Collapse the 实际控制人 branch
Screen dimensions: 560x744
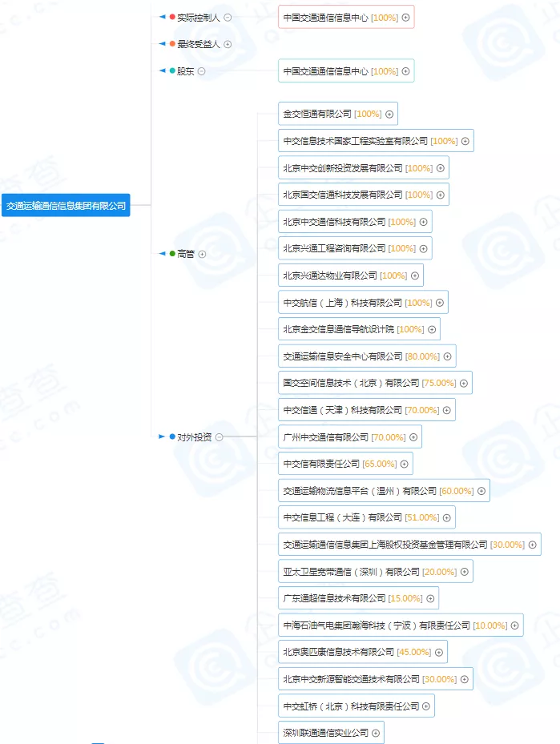coord(228,18)
